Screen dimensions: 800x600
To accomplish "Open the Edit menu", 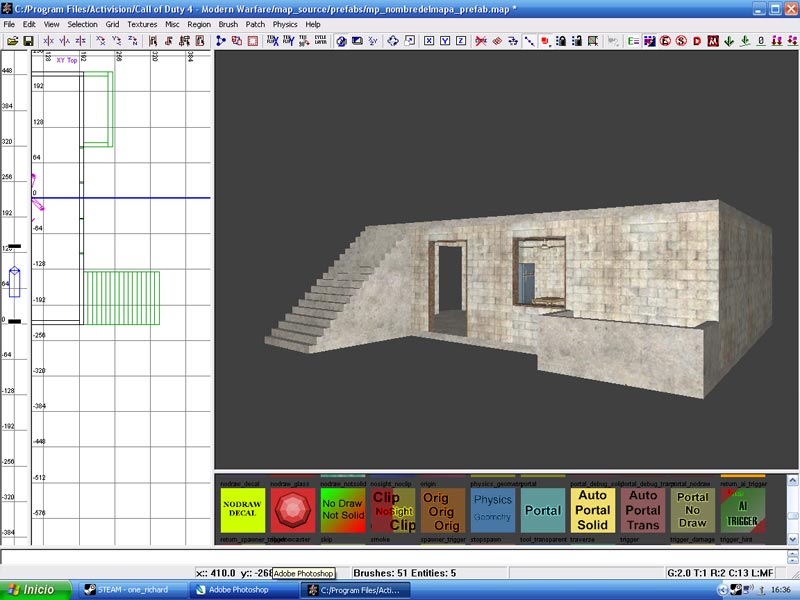I will tap(29, 24).
